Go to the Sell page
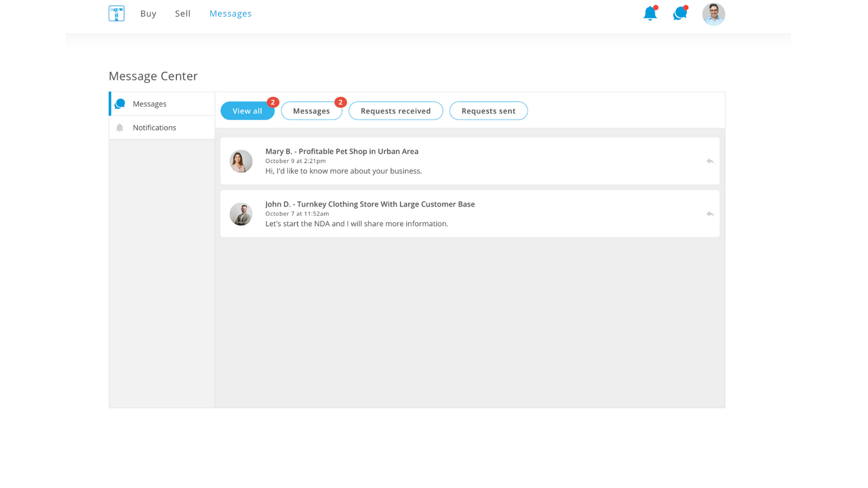Viewport: 868px width, 488px height. tap(183, 14)
